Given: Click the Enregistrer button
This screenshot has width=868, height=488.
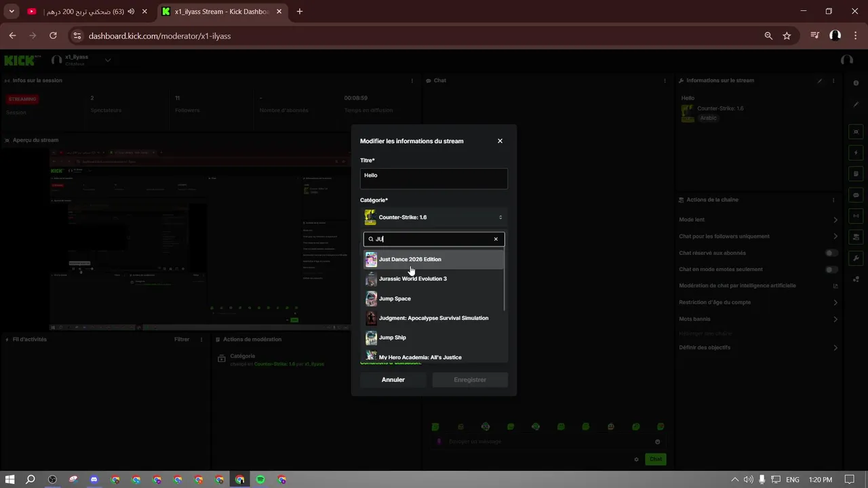Looking at the screenshot, I should tap(470, 380).
